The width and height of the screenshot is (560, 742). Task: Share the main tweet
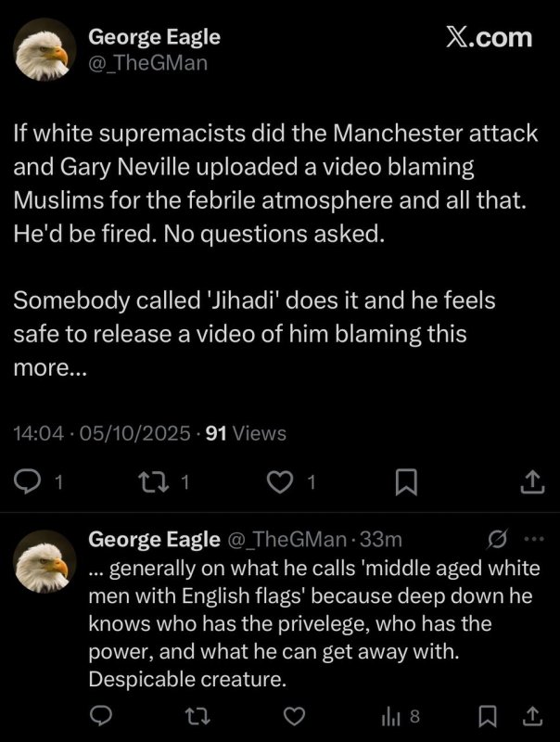531,481
